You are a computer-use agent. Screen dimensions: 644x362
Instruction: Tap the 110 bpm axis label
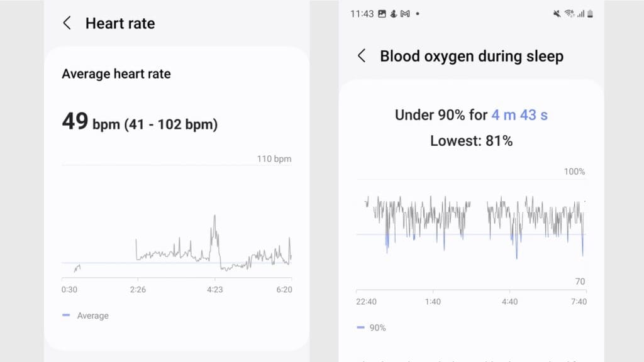pyautogui.click(x=275, y=159)
